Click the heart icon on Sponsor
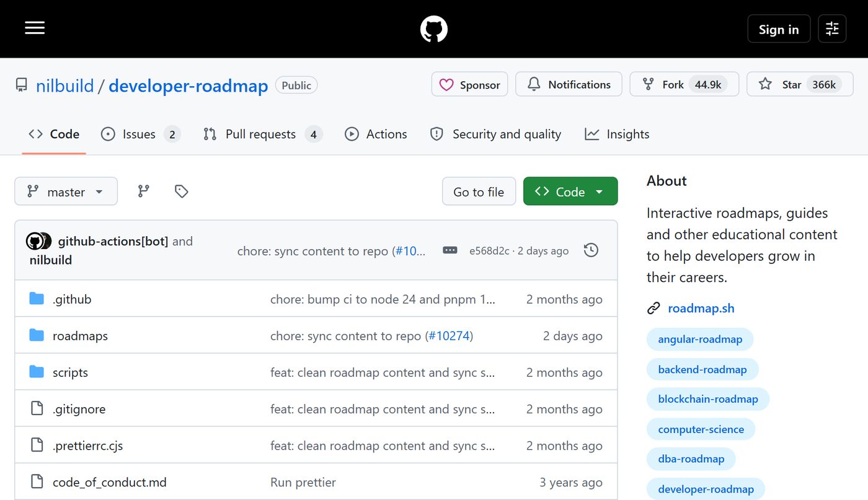This screenshot has height=500, width=868. 446,84
